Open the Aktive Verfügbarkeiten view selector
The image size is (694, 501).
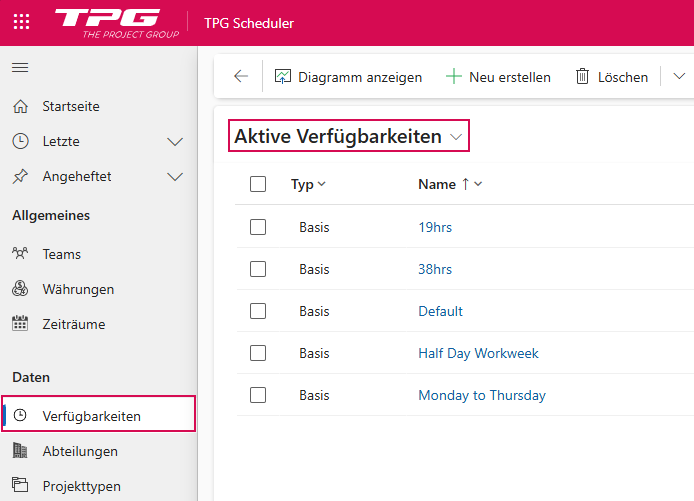(348, 136)
